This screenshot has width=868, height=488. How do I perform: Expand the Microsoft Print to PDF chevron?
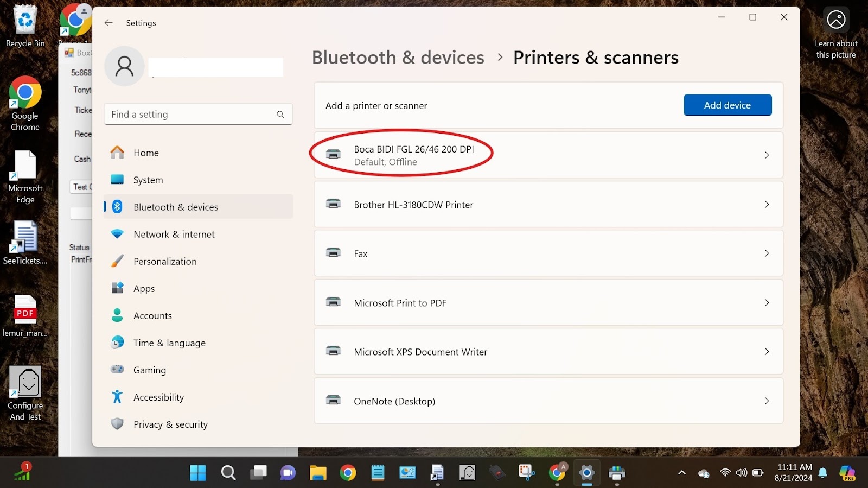point(767,303)
